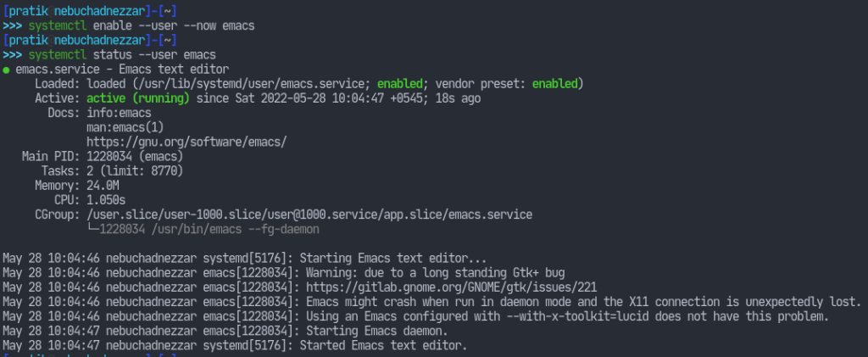Viewport: 868px width, 357px height.
Task: Click the 'man:emacs(1)' docs entry
Action: pyautogui.click(x=125, y=128)
